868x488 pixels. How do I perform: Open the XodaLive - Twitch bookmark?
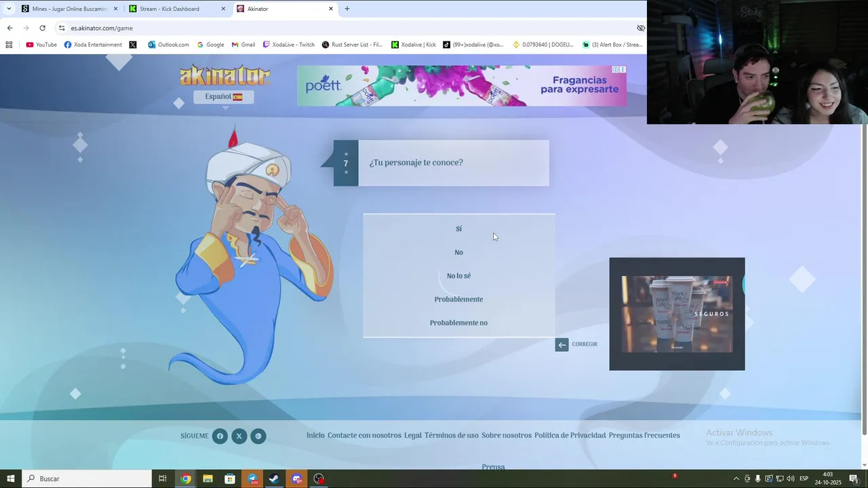(x=288, y=45)
